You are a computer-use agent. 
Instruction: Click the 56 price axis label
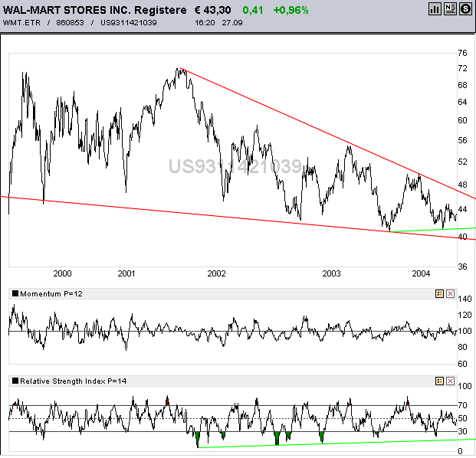click(x=462, y=140)
